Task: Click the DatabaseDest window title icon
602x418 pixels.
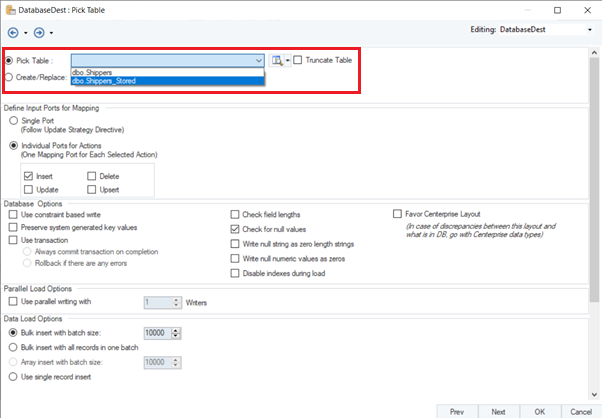Action: point(9,9)
